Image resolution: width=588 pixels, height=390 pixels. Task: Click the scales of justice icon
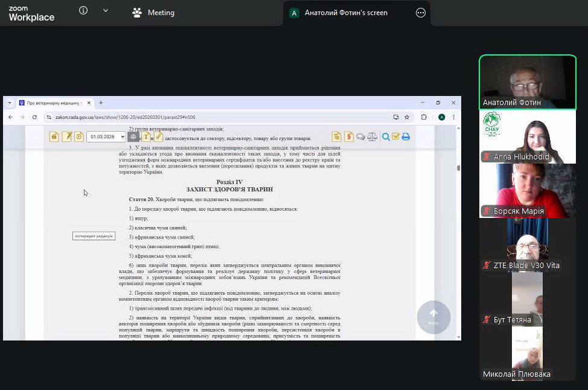pos(372,137)
